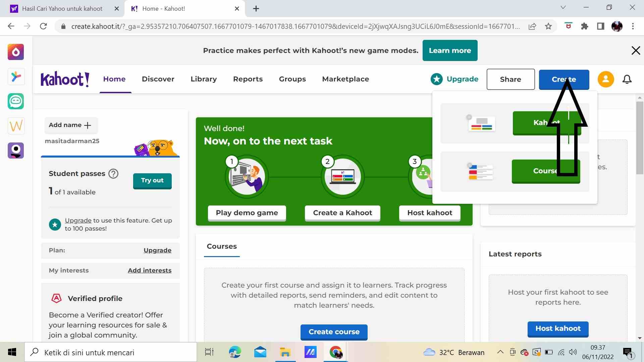Open the Library page

pyautogui.click(x=204, y=79)
